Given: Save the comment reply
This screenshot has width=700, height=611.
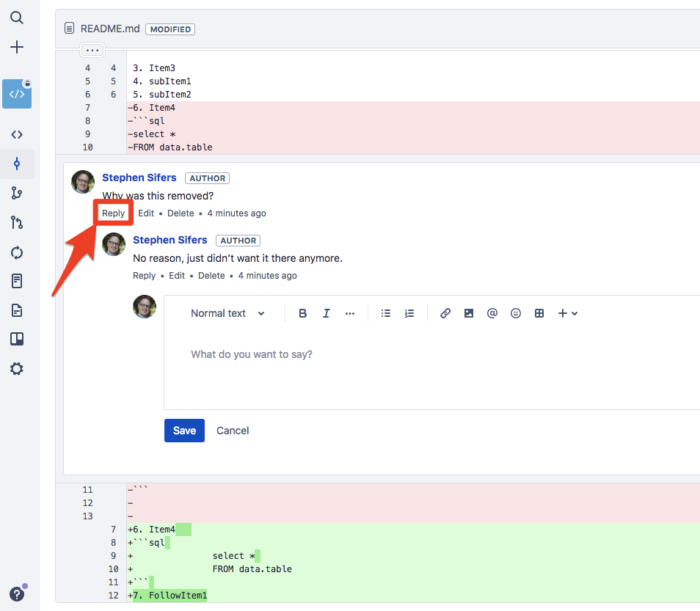Looking at the screenshot, I should click(x=184, y=431).
